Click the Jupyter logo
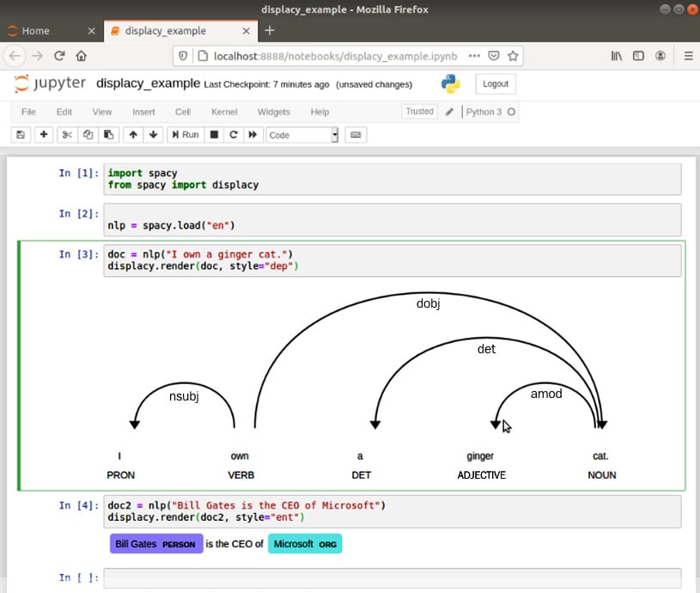Screen dimensions: 700x593 49,83
